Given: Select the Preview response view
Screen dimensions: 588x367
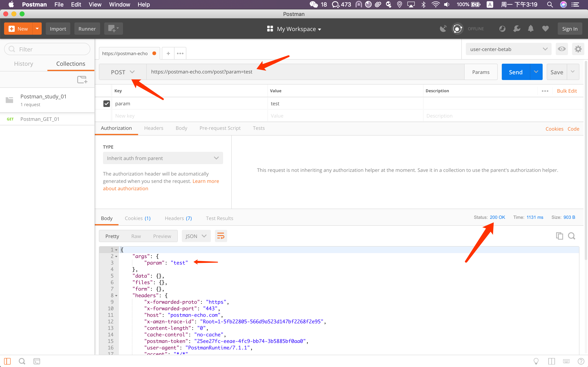Looking at the screenshot, I should click(x=162, y=236).
